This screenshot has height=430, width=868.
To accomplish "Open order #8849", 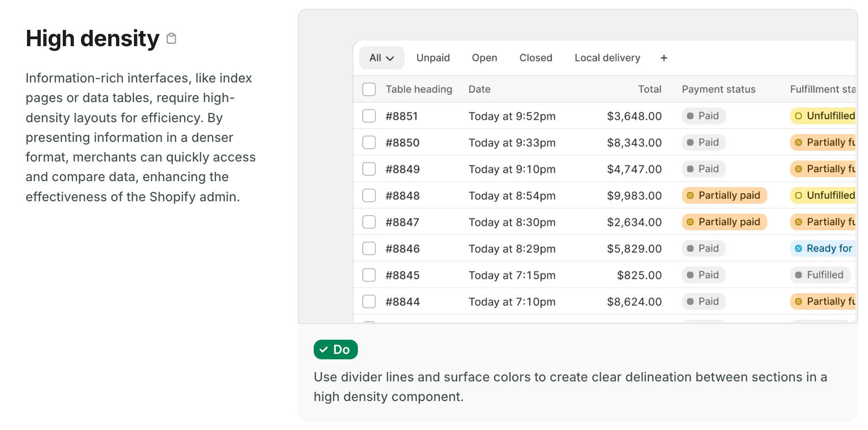I will (403, 169).
